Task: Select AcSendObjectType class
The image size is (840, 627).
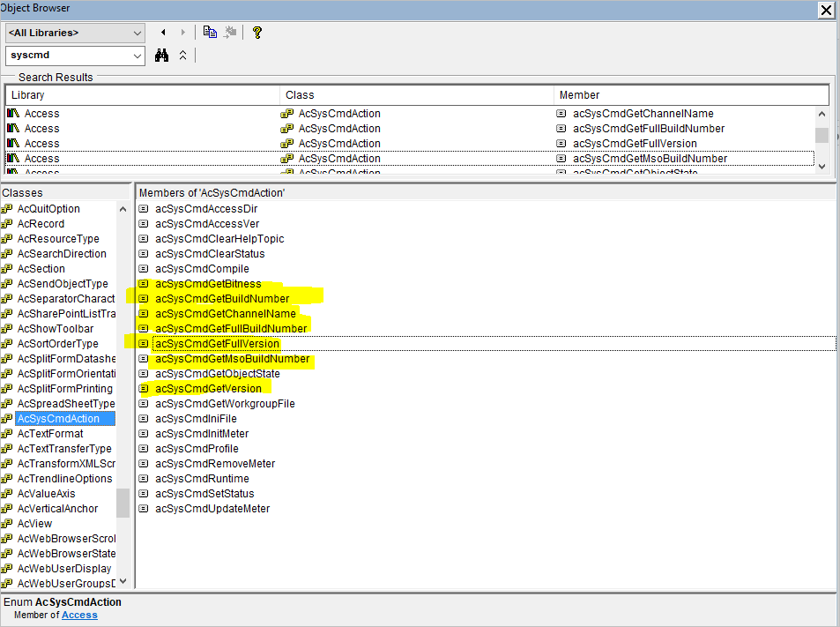Action: coord(63,284)
